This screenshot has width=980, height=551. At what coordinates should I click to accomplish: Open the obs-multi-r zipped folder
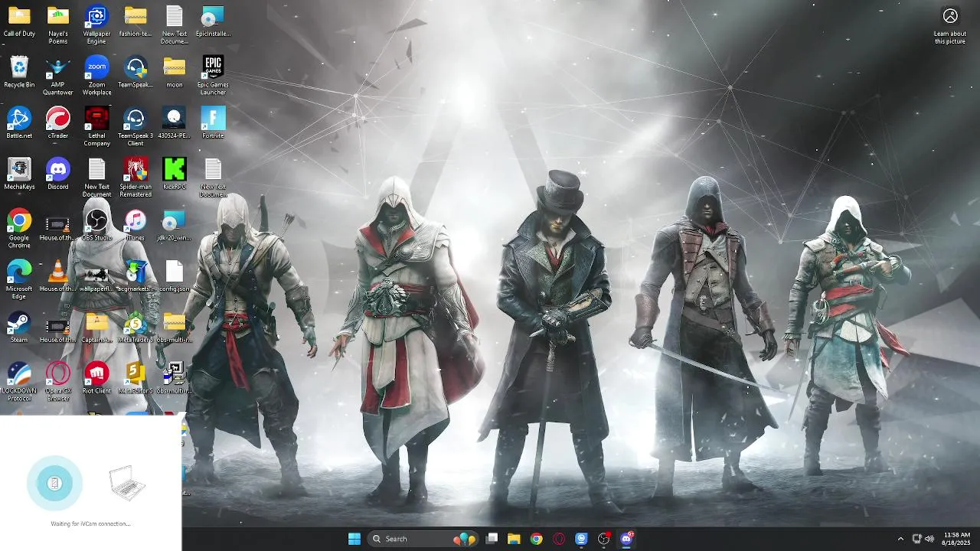175,327
